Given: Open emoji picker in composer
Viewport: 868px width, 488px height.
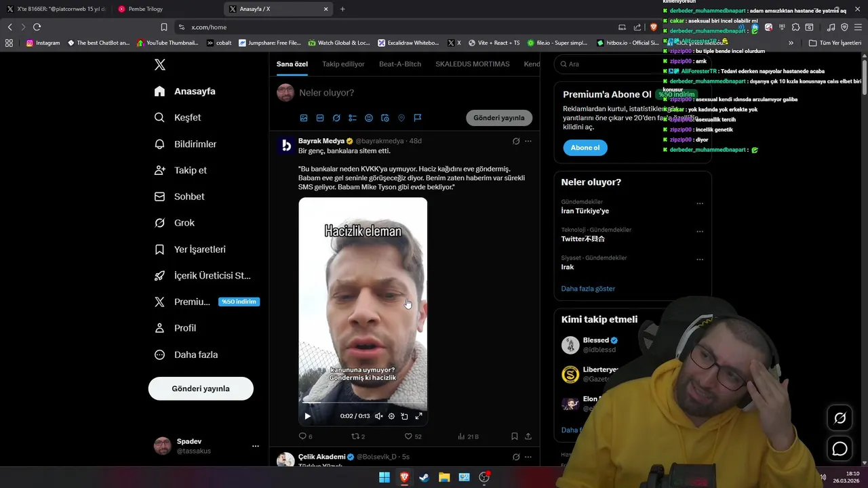Looking at the screenshot, I should (x=369, y=118).
